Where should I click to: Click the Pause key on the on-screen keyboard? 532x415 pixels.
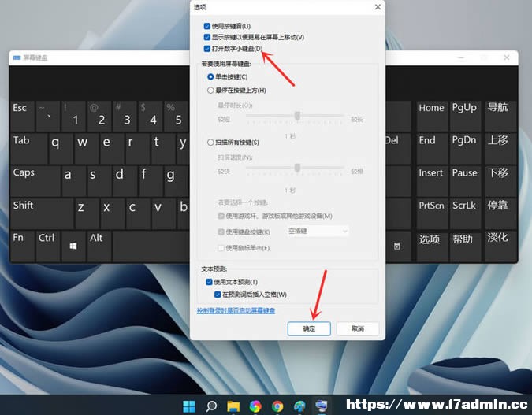(465, 180)
